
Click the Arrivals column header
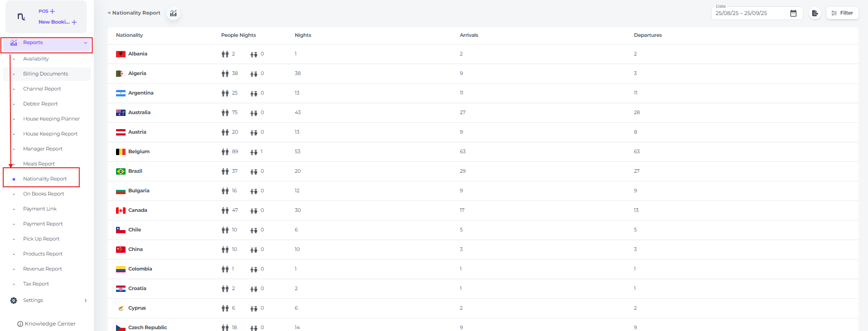pos(469,35)
